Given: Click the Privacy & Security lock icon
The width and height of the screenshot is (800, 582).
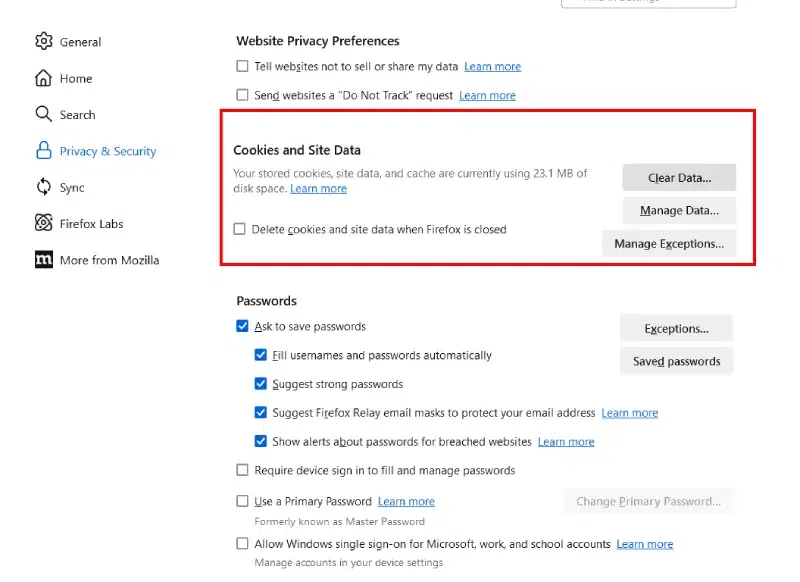Looking at the screenshot, I should (x=43, y=151).
